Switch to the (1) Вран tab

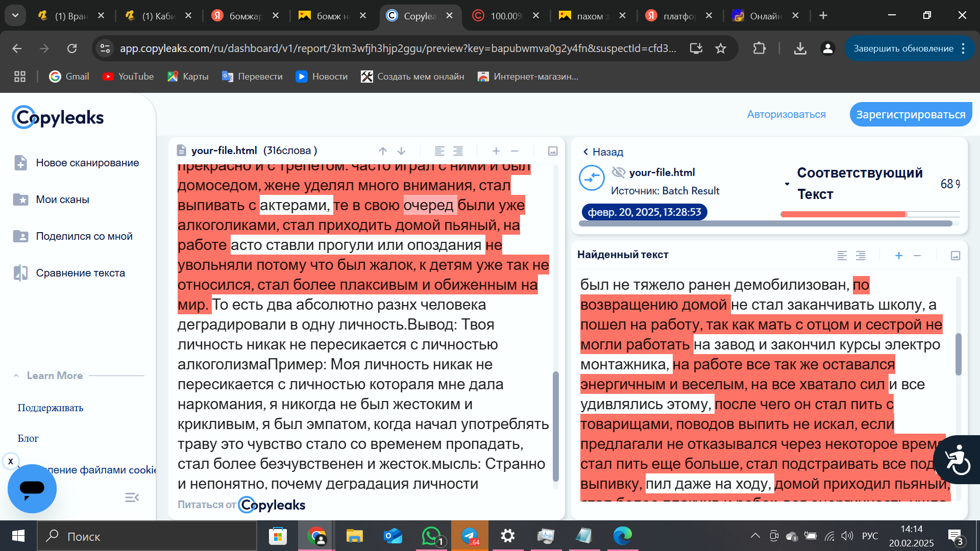[70, 16]
